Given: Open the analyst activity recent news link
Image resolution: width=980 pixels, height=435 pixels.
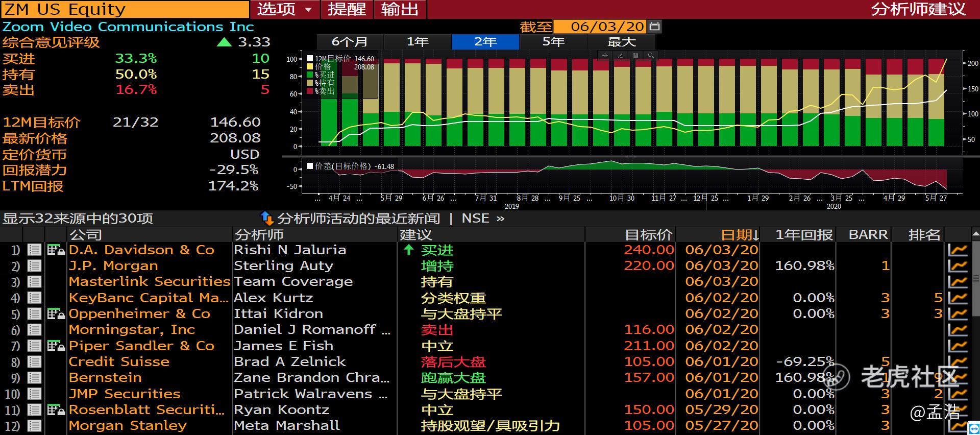Looking at the screenshot, I should pyautogui.click(x=358, y=219).
